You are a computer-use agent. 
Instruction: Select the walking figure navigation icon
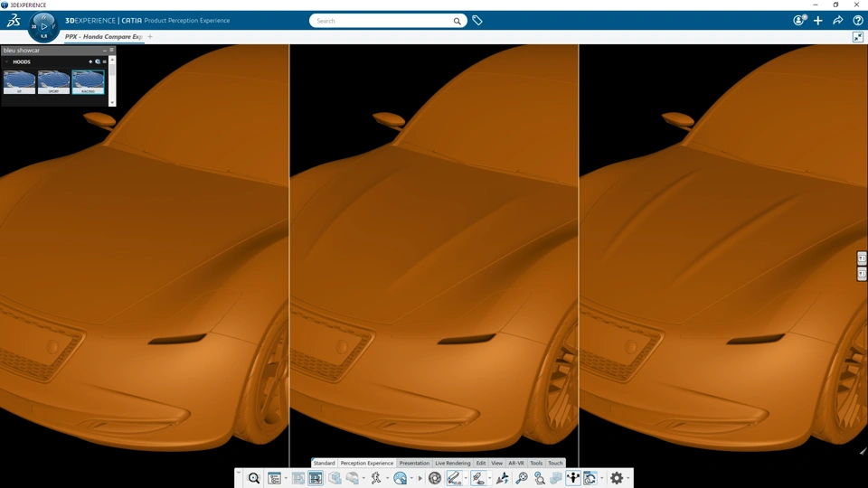(376, 478)
